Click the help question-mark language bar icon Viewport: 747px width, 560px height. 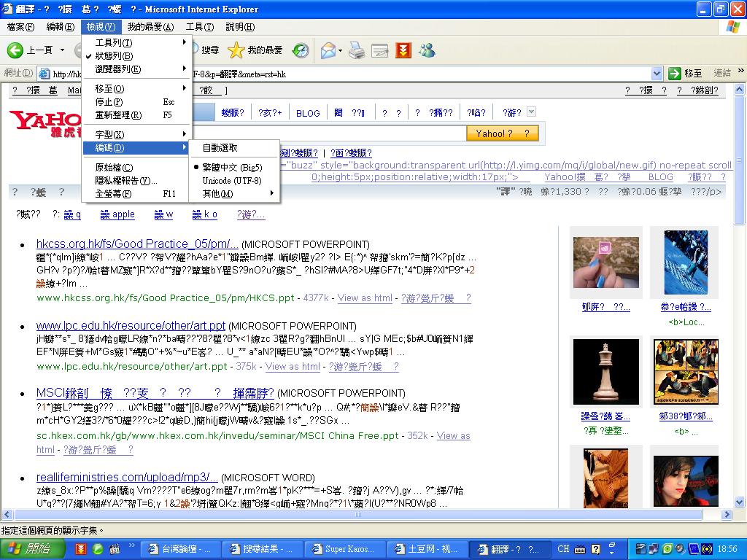coord(595,549)
